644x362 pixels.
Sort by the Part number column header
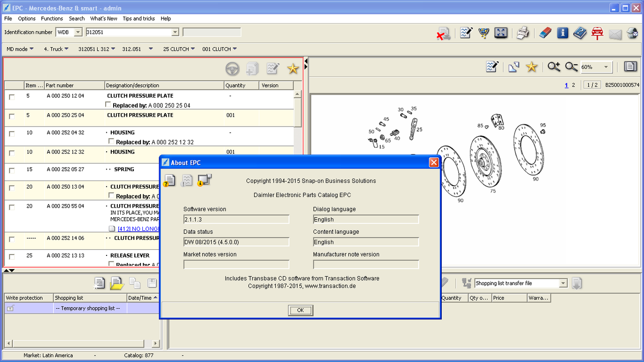pyautogui.click(x=74, y=85)
